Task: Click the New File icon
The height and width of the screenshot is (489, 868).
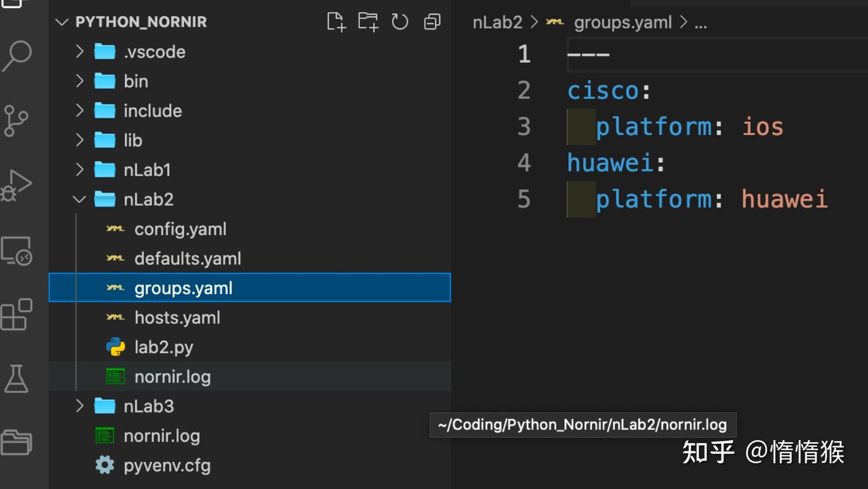Action: (x=336, y=21)
